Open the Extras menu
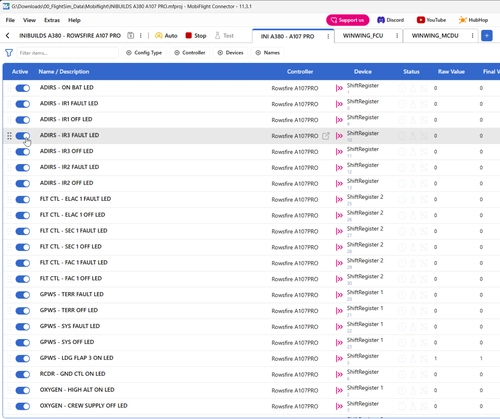 coord(52,20)
